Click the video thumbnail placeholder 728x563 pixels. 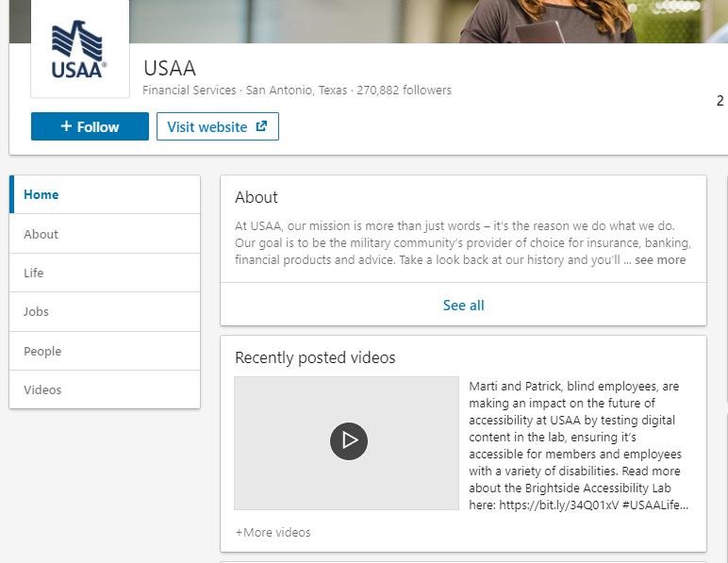pyautogui.click(x=346, y=443)
